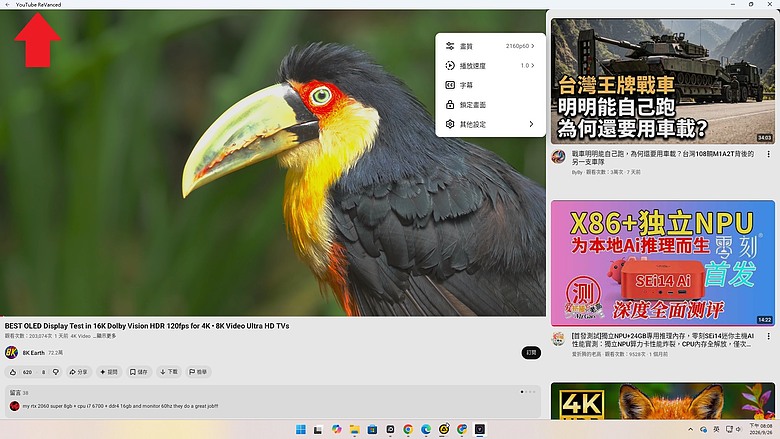The width and height of the screenshot is (780, 439).
Task: Click the 檢舉 report button
Action: 198,372
